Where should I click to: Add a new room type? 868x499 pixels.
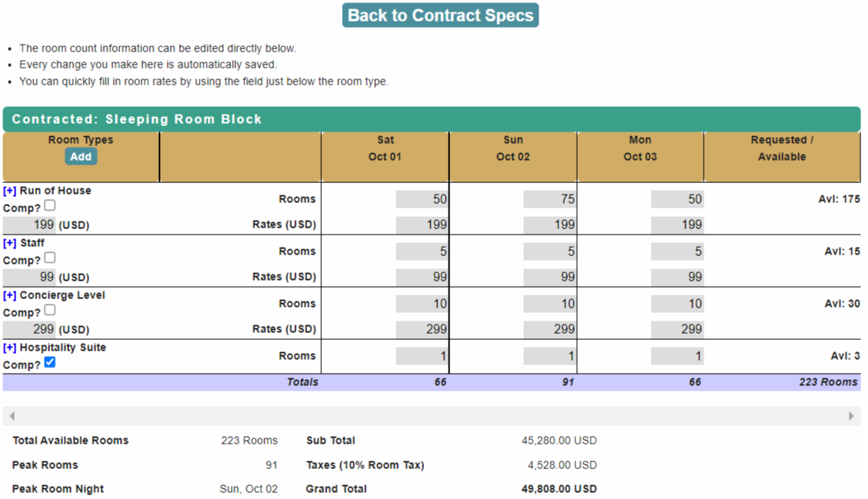point(80,156)
